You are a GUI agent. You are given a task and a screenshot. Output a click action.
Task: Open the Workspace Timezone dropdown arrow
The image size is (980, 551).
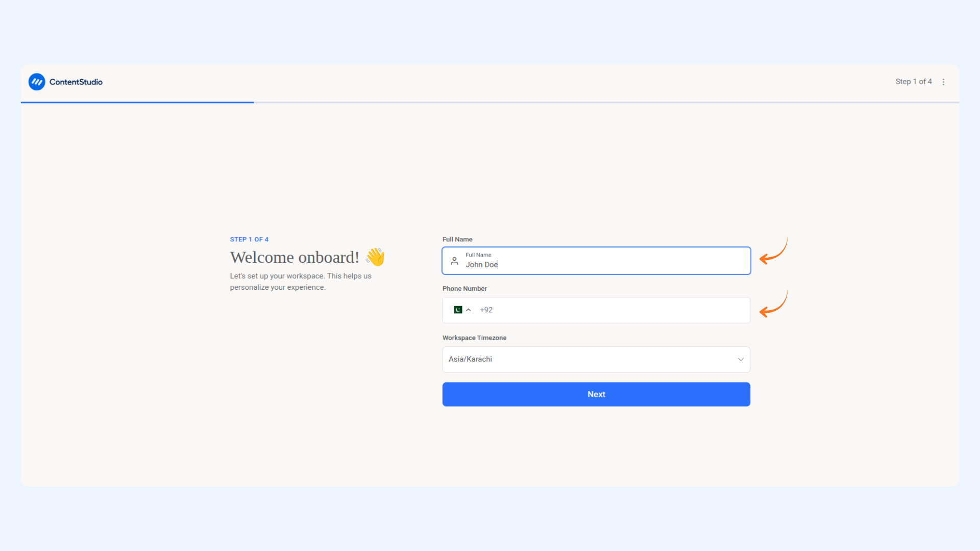741,359
